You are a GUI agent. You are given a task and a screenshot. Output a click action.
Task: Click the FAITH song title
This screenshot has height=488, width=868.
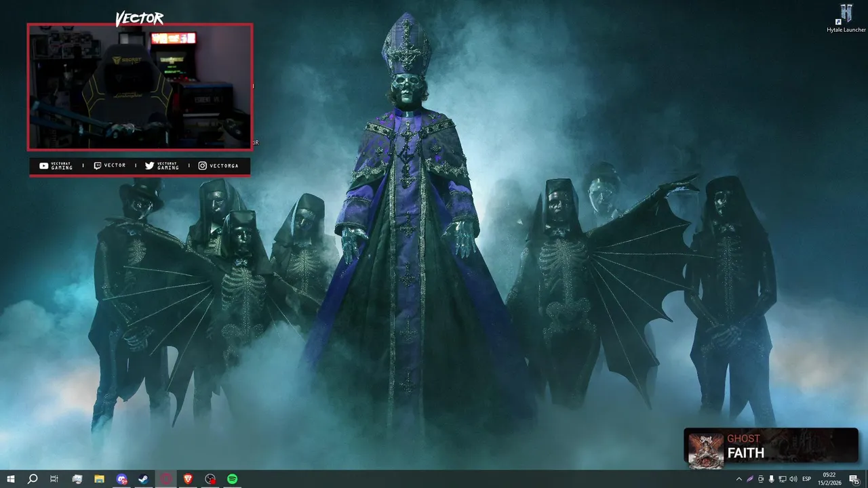[x=745, y=453]
